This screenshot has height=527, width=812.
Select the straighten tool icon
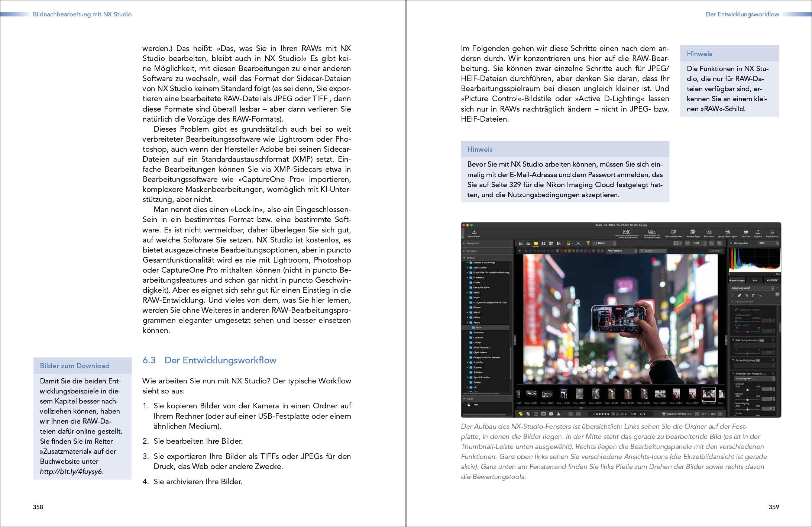pyautogui.click(x=760, y=295)
